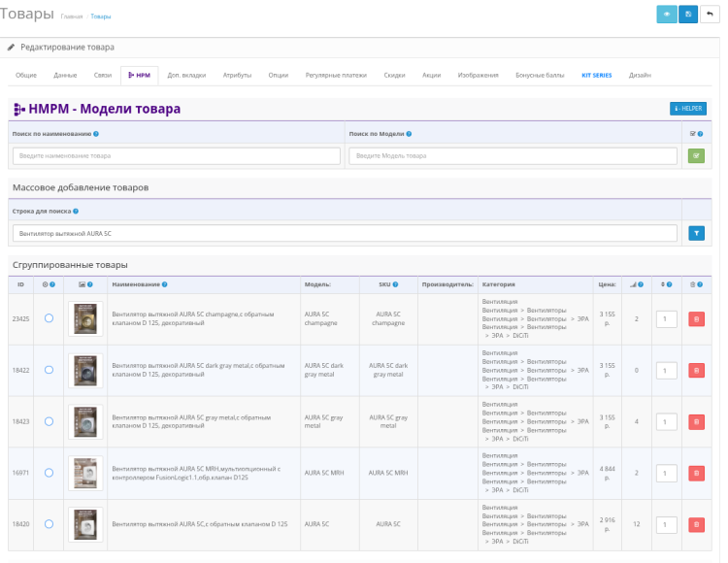Open the Атрибуты tab
The height and width of the screenshot is (563, 728).
click(x=237, y=75)
